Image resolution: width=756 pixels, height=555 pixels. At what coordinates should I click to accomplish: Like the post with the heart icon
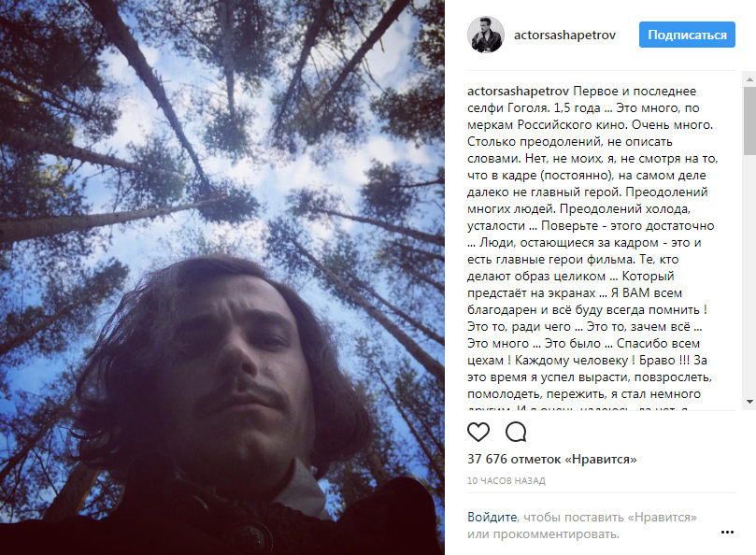pyautogui.click(x=478, y=432)
